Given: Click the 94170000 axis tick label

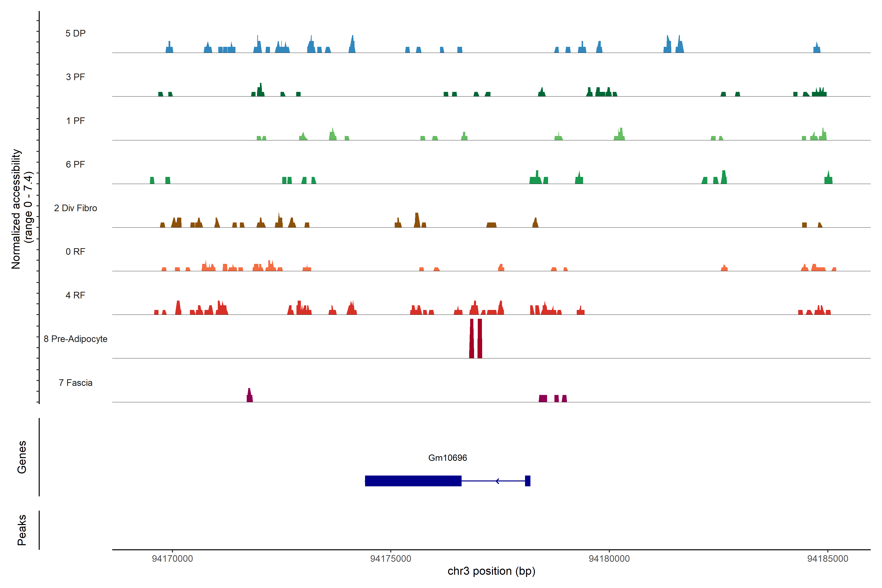Looking at the screenshot, I should point(172,558).
